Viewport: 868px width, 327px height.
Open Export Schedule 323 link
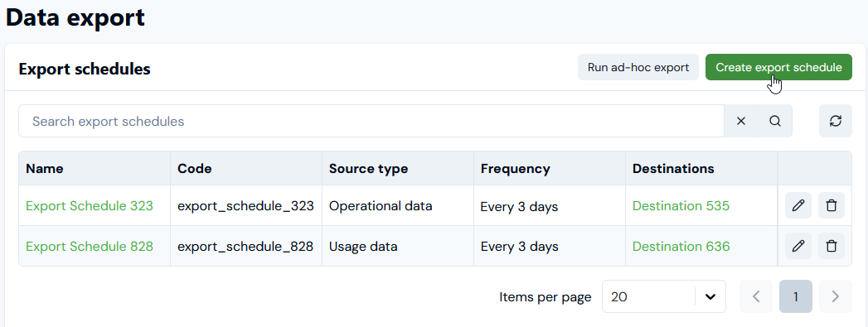[90, 205]
